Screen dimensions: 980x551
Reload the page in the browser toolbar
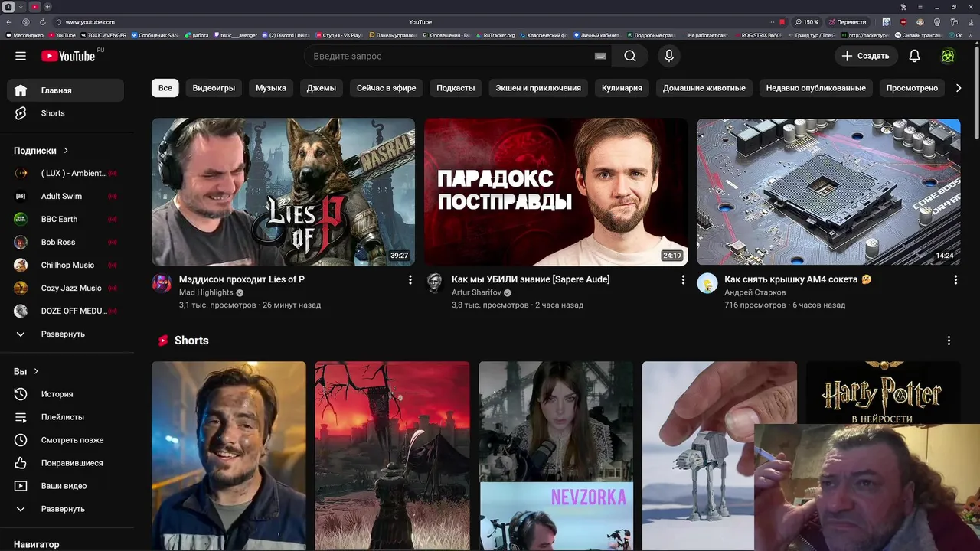(x=42, y=22)
